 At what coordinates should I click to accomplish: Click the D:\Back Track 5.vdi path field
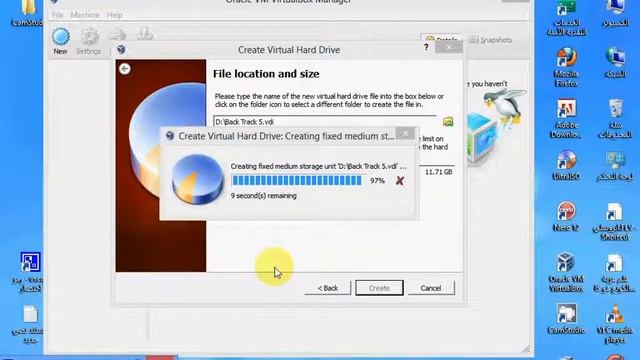pos(325,122)
